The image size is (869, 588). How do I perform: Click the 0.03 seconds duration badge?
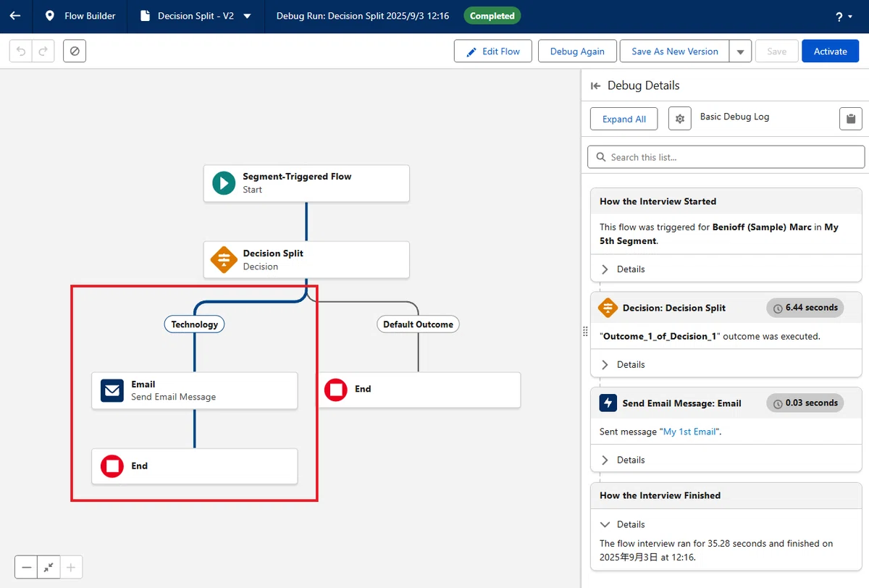[805, 403]
